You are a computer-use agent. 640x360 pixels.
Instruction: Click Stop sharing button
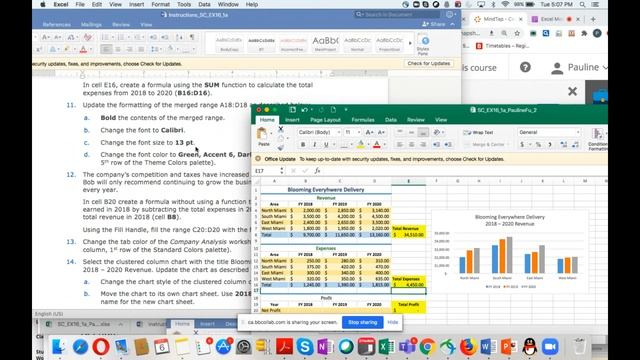point(362,322)
